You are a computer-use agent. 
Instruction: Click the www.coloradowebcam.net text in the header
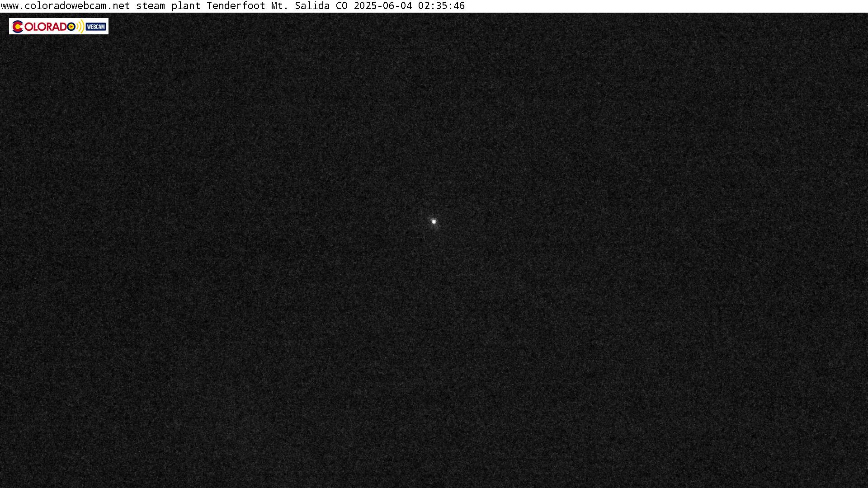(66, 6)
